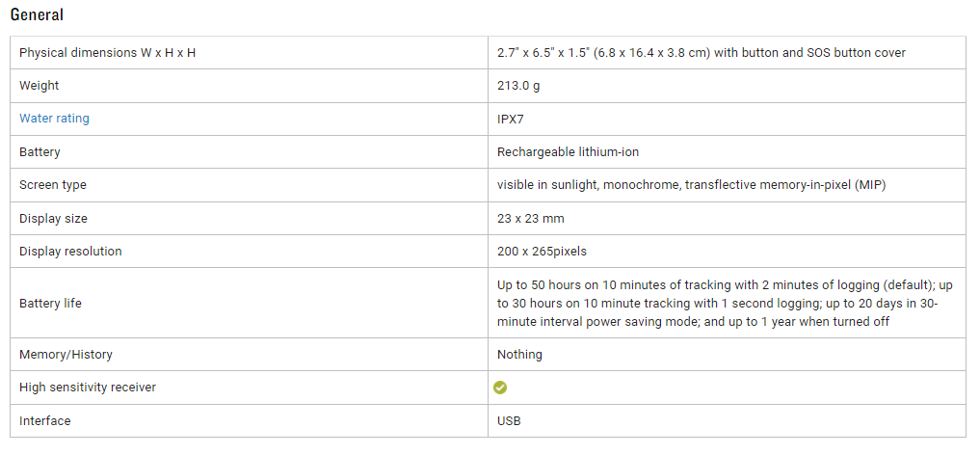Select the High sensitivity receiver label
Image resolution: width=980 pixels, height=455 pixels.
pos(88,388)
